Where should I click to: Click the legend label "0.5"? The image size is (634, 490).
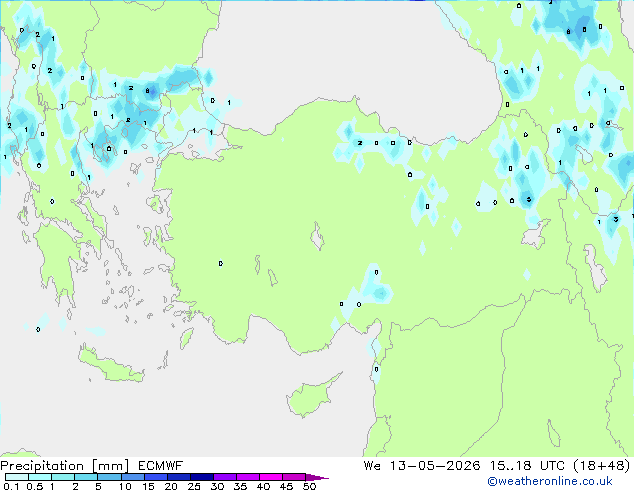point(35,486)
